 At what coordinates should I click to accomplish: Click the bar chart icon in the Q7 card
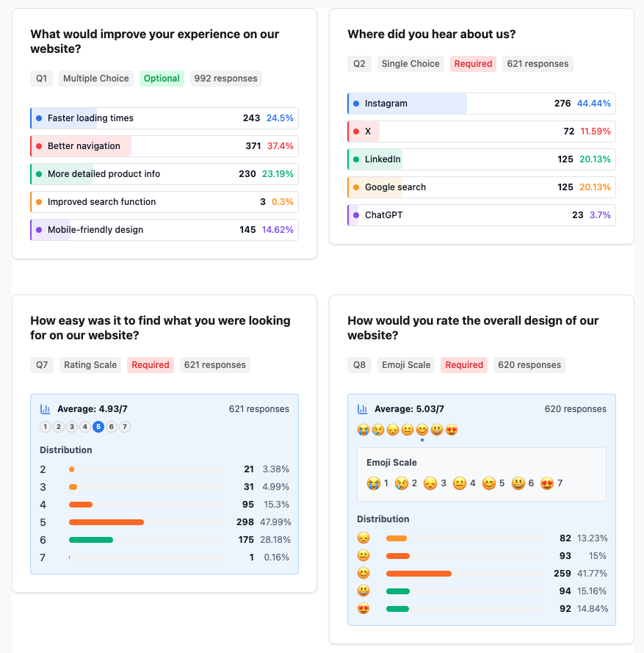[x=46, y=408]
